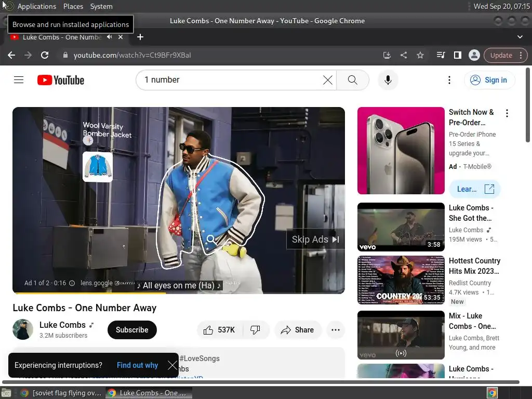Open T-Mobile ad options menu
532x399 pixels.
coord(507,113)
